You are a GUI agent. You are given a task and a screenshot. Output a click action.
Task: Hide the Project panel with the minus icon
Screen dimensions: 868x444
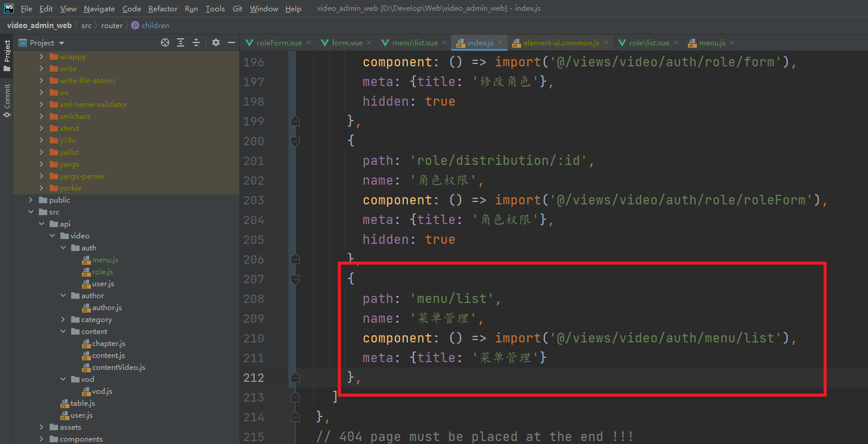pyautogui.click(x=232, y=42)
